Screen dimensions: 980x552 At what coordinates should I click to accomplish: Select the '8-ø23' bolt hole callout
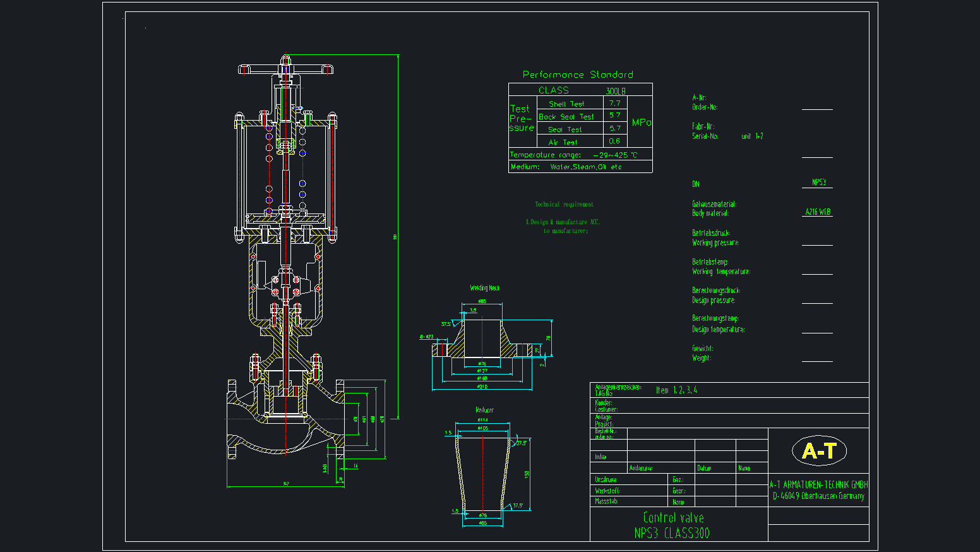click(x=427, y=337)
